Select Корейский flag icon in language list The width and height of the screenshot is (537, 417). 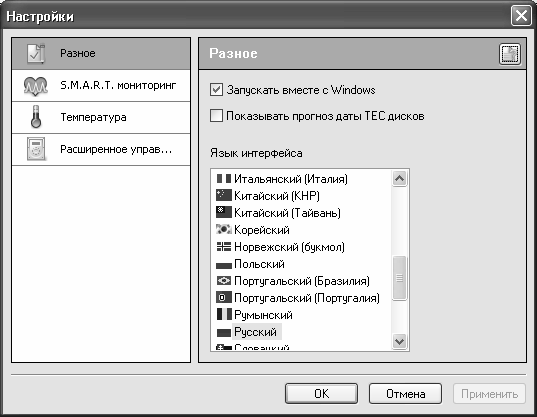pos(224,229)
